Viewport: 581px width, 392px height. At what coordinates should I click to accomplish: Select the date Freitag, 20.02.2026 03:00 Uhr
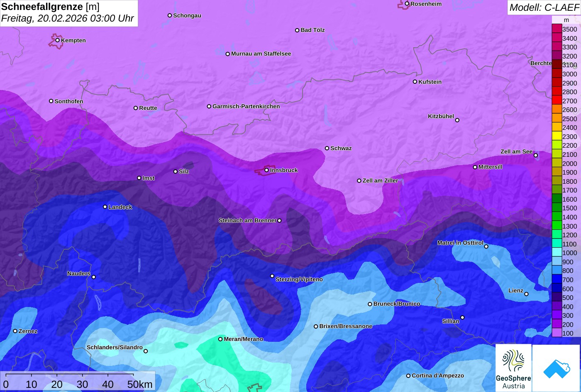[68, 19]
